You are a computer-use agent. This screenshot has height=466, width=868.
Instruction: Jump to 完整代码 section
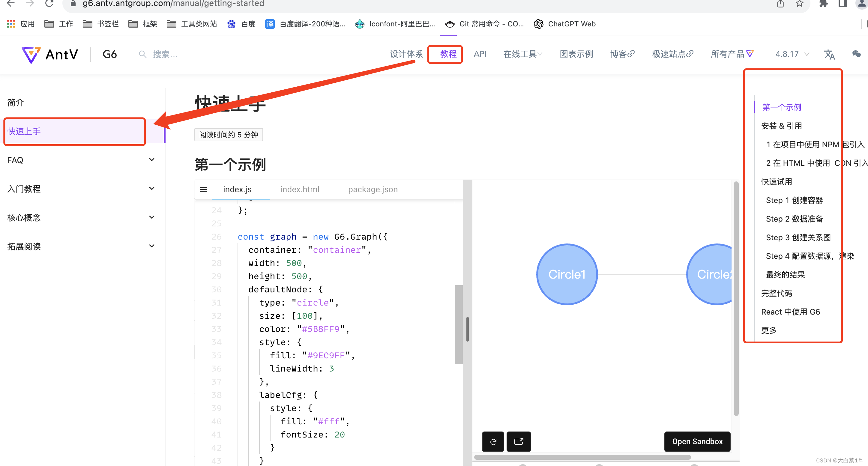tap(776, 294)
